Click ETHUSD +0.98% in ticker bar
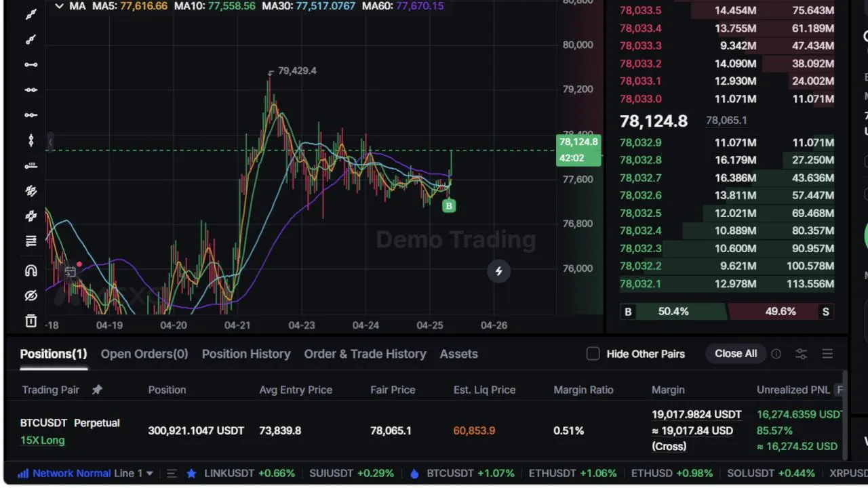The image size is (868, 488). (672, 473)
